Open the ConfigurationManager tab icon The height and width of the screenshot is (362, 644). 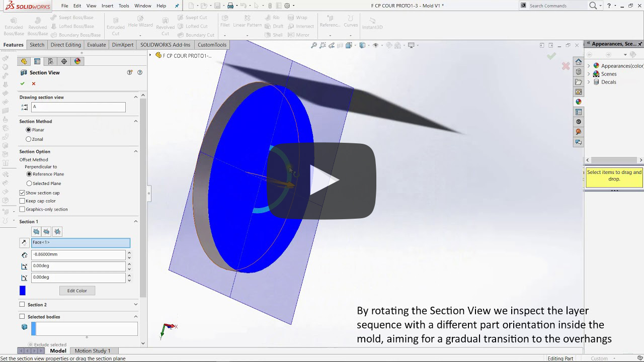pyautogui.click(x=50, y=61)
